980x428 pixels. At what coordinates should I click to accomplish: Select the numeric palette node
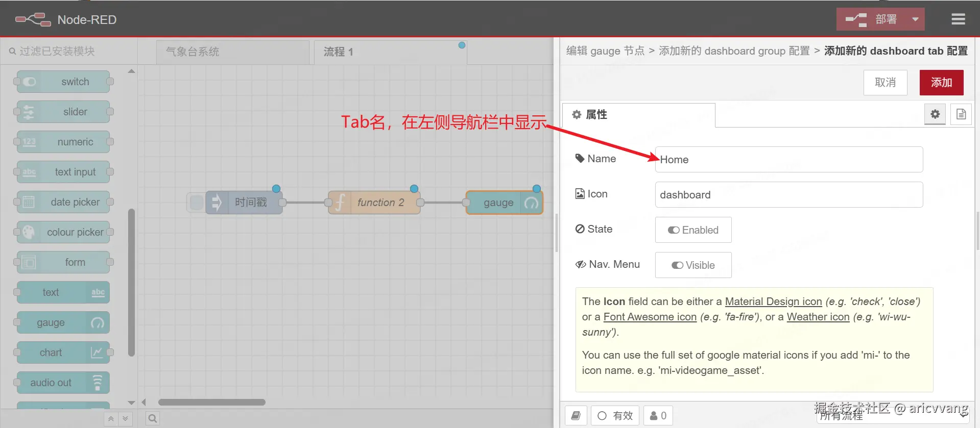pos(63,142)
